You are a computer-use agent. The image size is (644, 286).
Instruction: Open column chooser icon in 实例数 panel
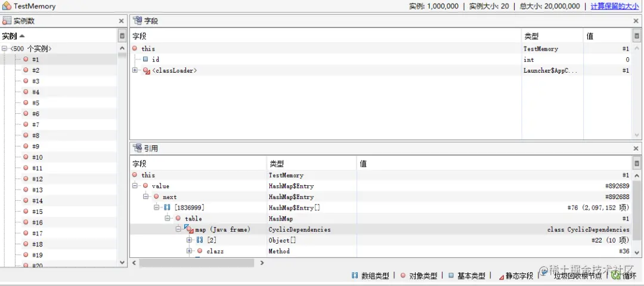coord(122,36)
